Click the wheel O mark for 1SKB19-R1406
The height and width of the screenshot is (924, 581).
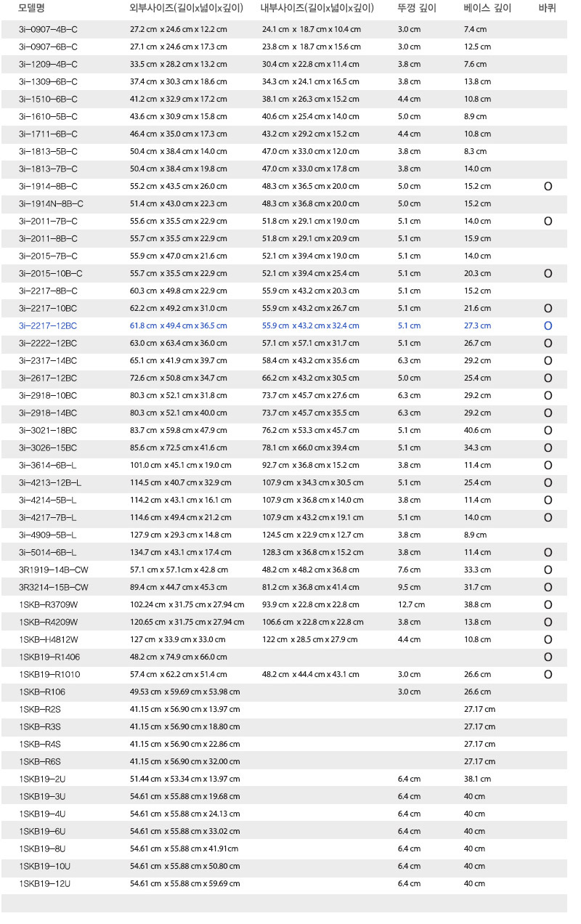[548, 657]
